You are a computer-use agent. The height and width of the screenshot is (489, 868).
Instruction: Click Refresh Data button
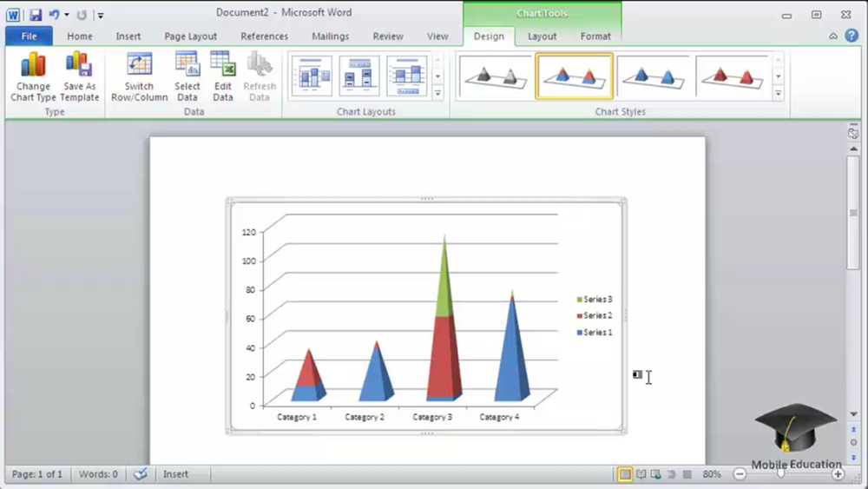click(259, 76)
